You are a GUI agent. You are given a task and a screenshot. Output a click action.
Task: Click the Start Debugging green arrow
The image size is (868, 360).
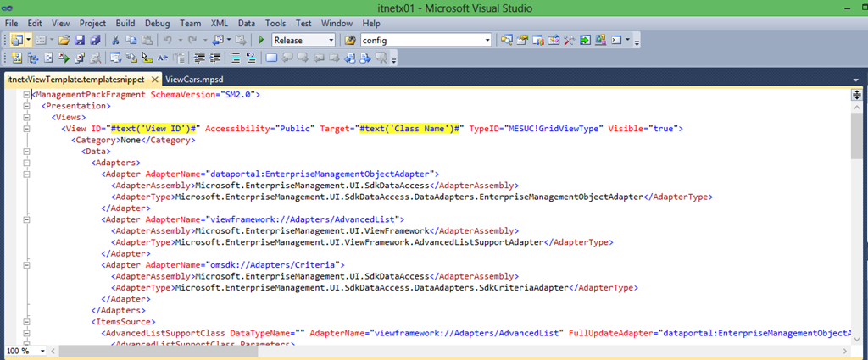[x=261, y=40]
